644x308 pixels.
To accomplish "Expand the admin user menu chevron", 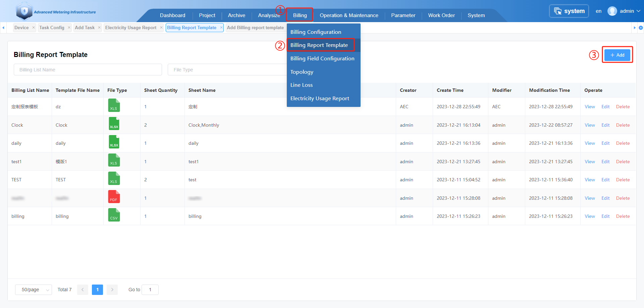I will (638, 11).
